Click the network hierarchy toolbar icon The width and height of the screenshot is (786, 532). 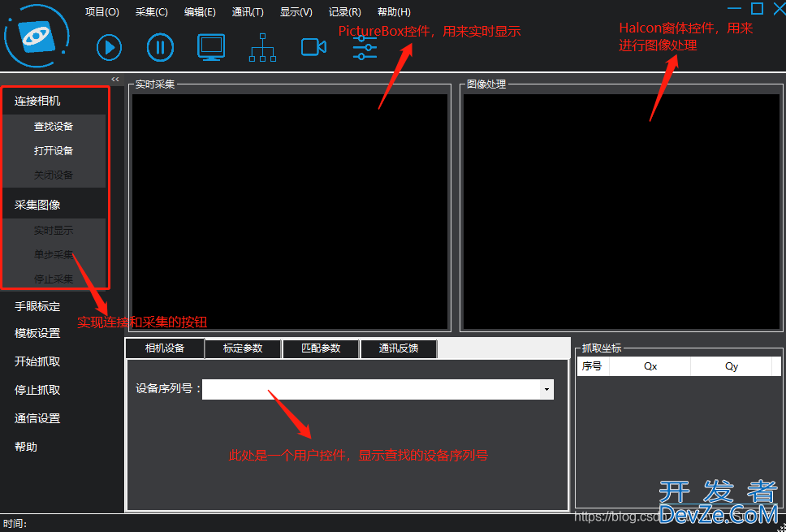[x=262, y=48]
